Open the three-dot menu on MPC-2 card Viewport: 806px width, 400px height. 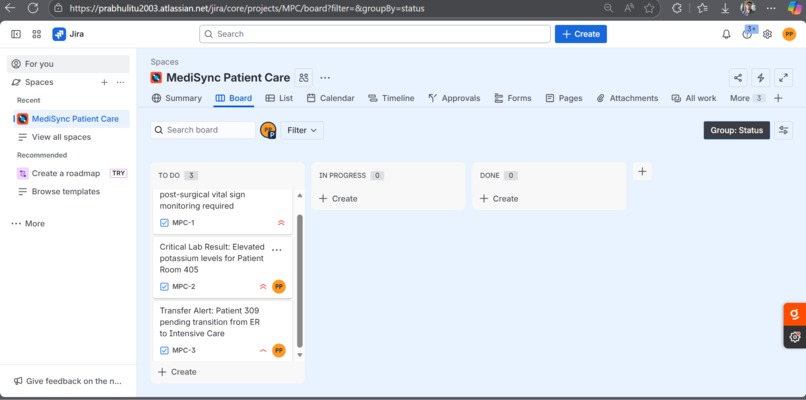coord(277,250)
